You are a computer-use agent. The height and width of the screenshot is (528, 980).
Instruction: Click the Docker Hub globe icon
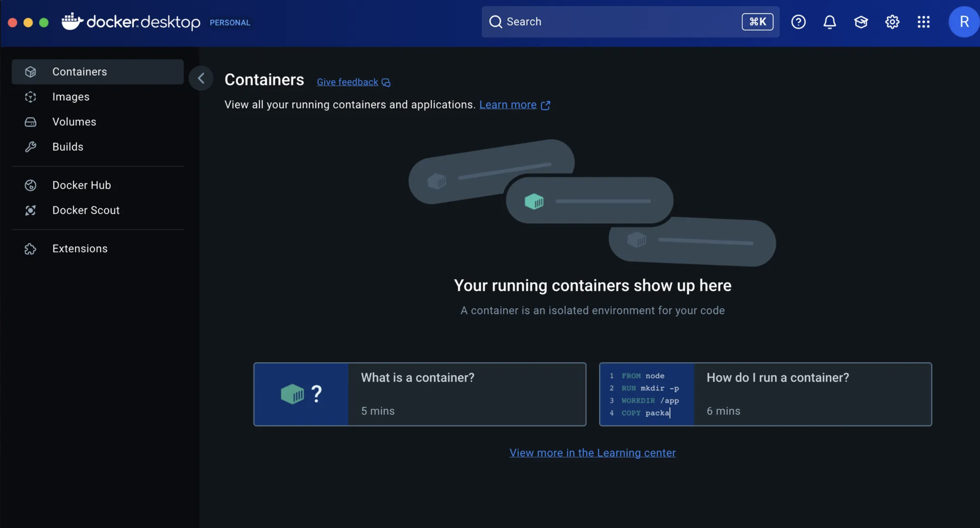click(31, 185)
